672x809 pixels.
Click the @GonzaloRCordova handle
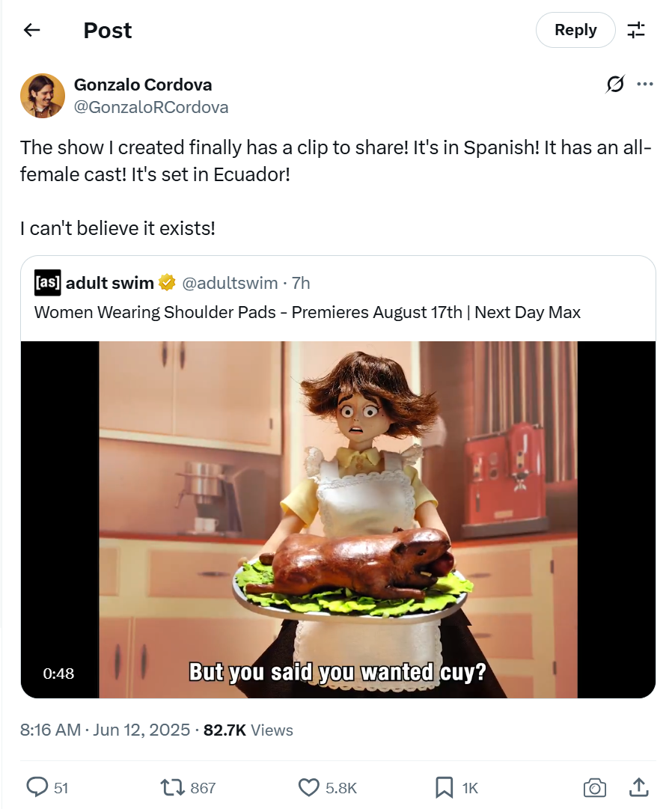click(x=151, y=107)
